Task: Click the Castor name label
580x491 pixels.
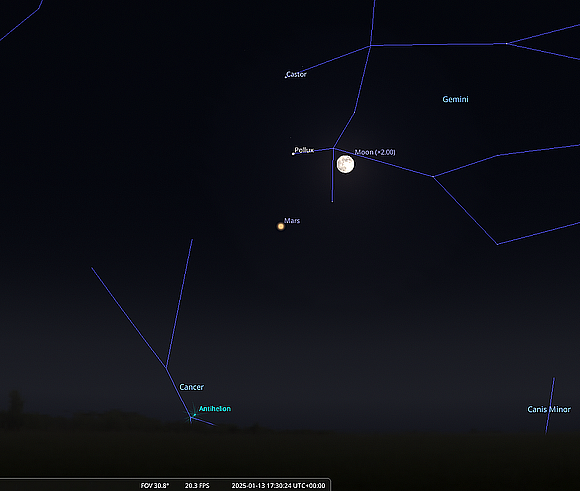Action: (x=297, y=74)
